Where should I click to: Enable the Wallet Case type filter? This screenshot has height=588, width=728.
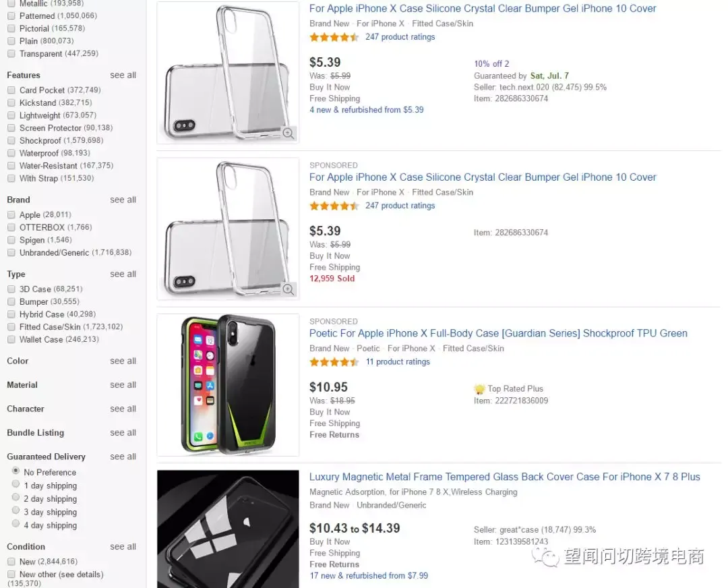[x=11, y=340]
